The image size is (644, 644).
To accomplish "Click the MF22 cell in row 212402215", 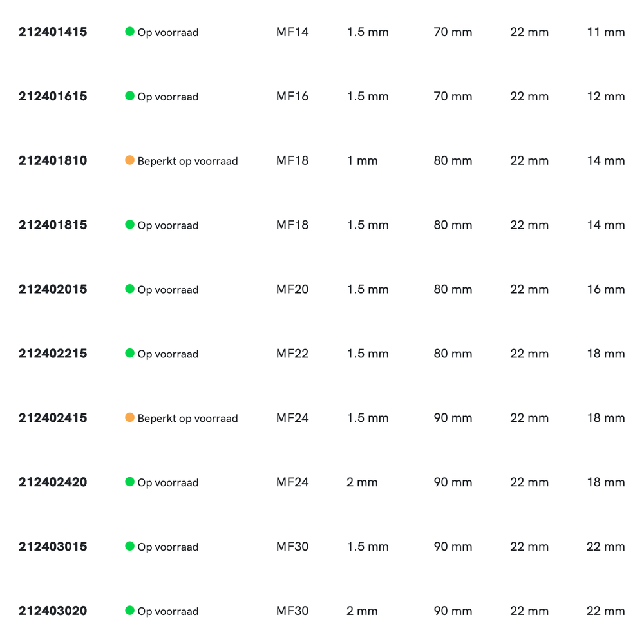I will coord(292,354).
